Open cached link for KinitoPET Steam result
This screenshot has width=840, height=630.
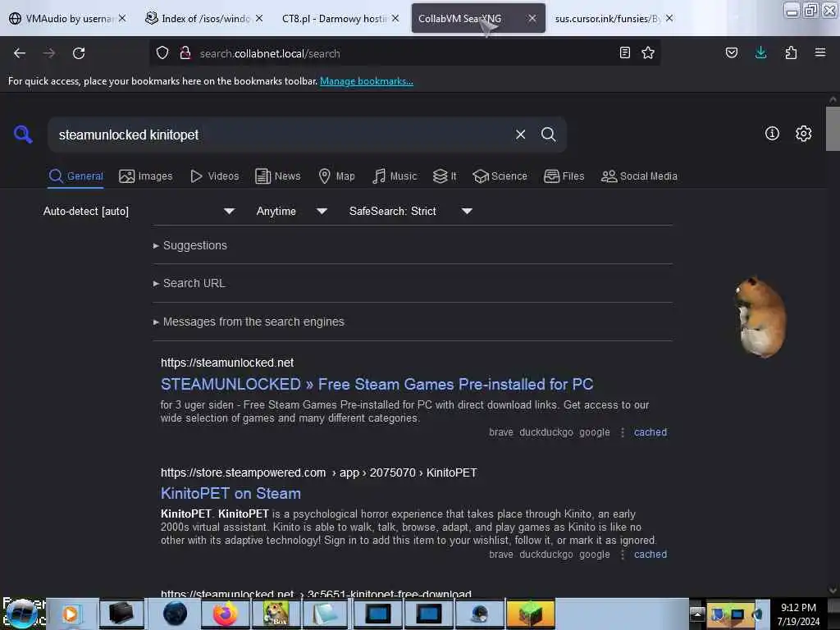[651, 555]
